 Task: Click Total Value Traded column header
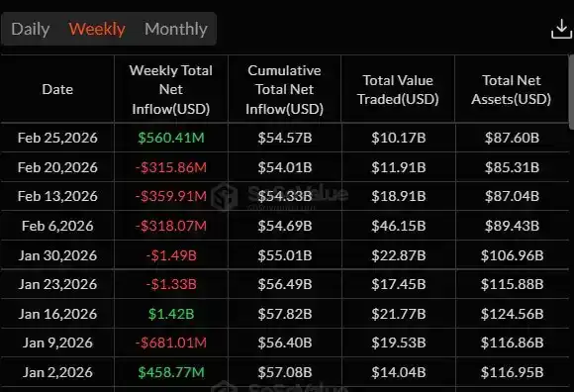click(x=398, y=89)
